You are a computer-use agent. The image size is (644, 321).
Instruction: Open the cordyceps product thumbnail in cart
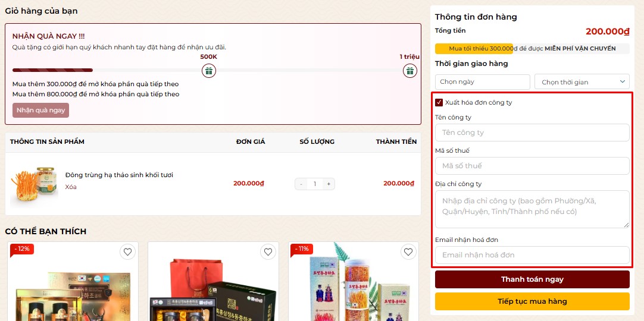34,184
